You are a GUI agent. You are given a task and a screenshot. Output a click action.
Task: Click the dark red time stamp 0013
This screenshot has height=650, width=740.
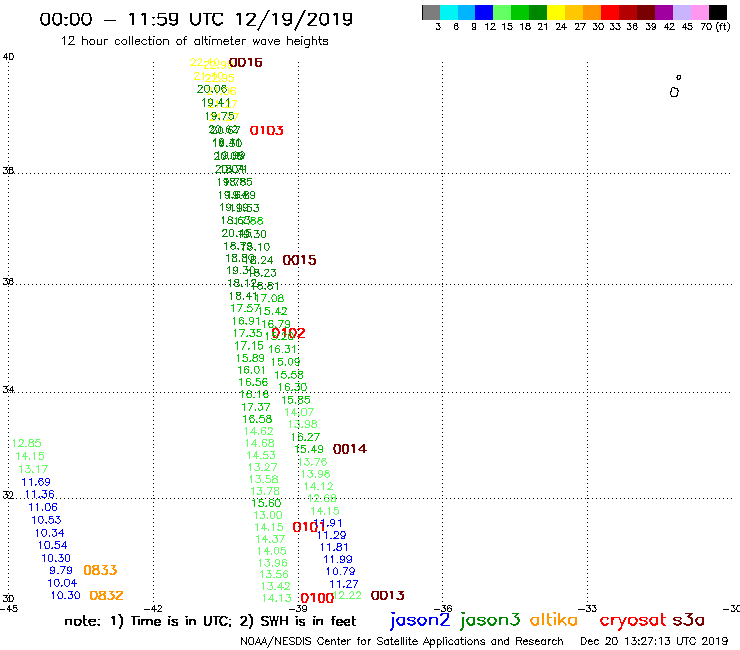pos(387,596)
